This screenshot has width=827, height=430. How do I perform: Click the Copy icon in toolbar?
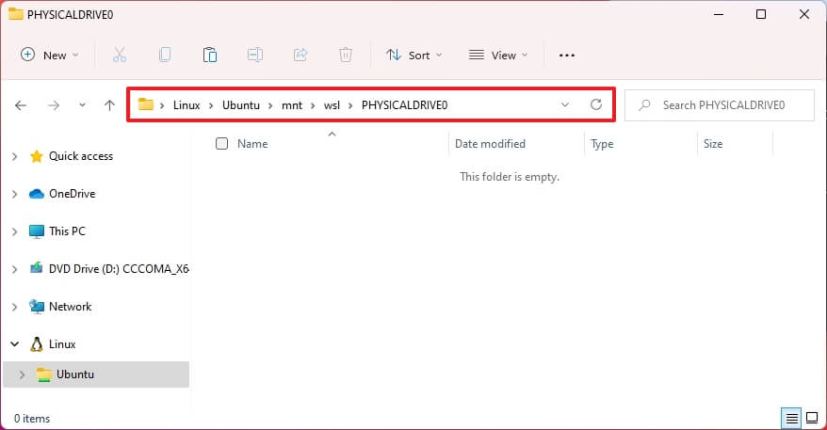click(165, 55)
